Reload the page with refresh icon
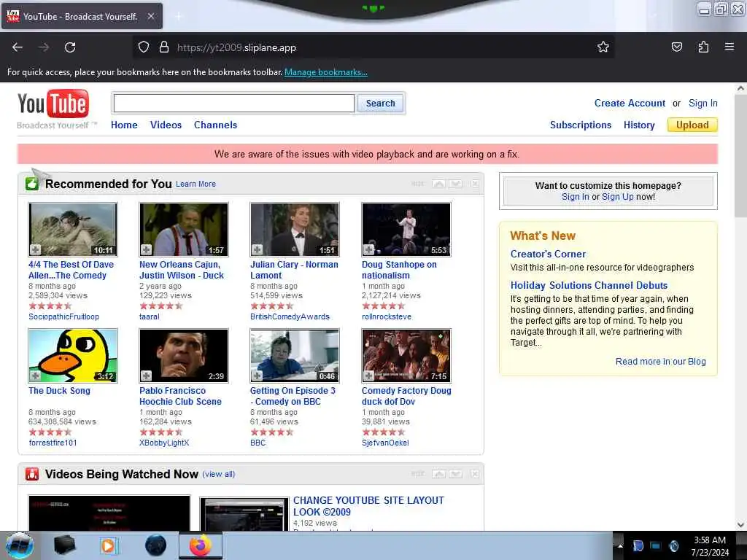747x560 pixels. (x=70, y=47)
